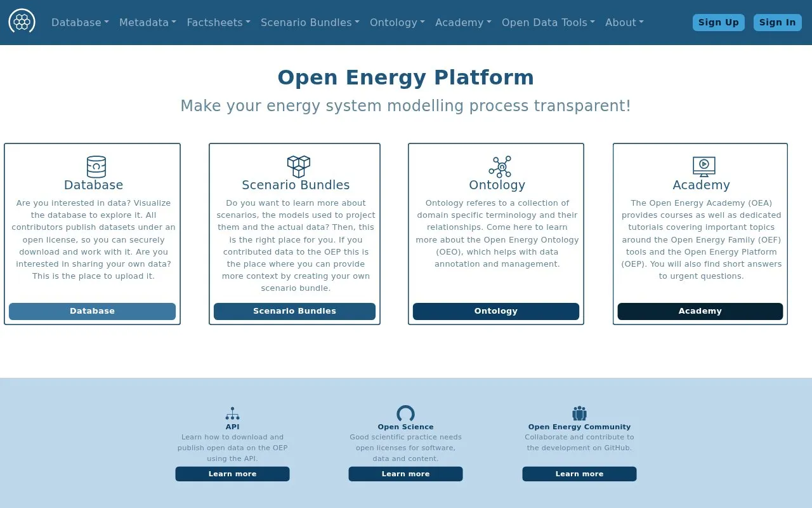
Task: Click the Academy card button
Action: tap(700, 311)
